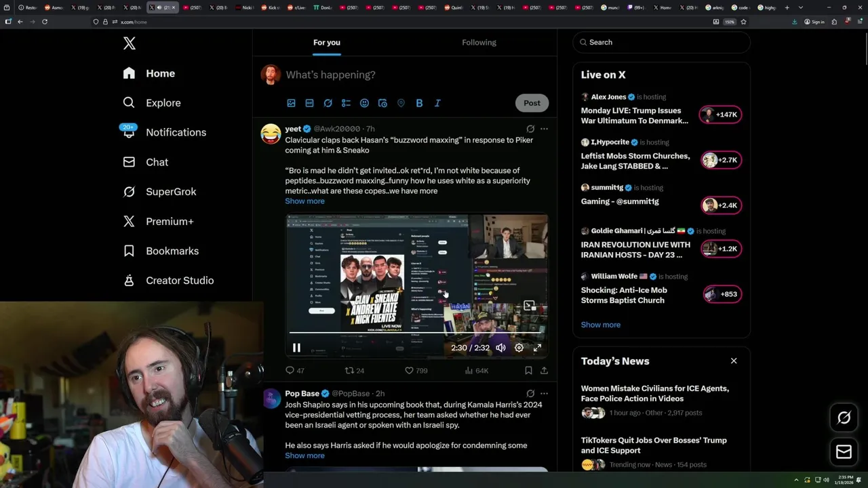Open William Wolfe live broadcast
Viewport: 868px width, 488px height.
661,289
